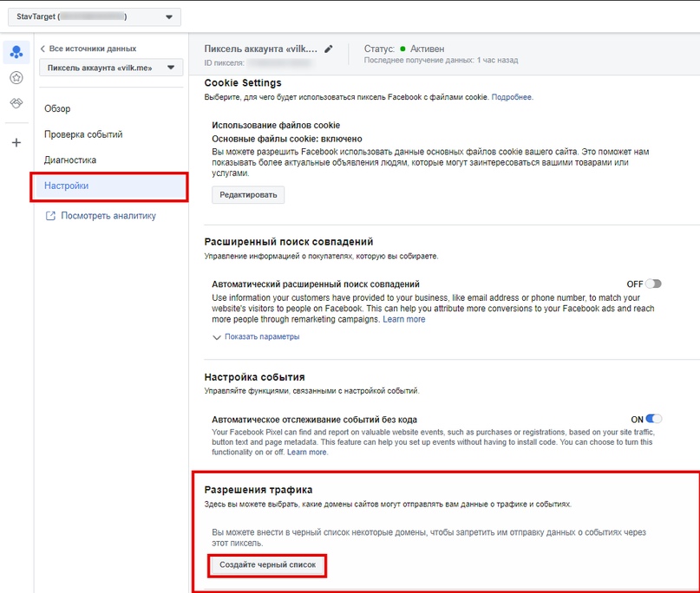Open Диагностика menu item
Image resolution: width=700 pixels, height=593 pixels.
point(70,160)
